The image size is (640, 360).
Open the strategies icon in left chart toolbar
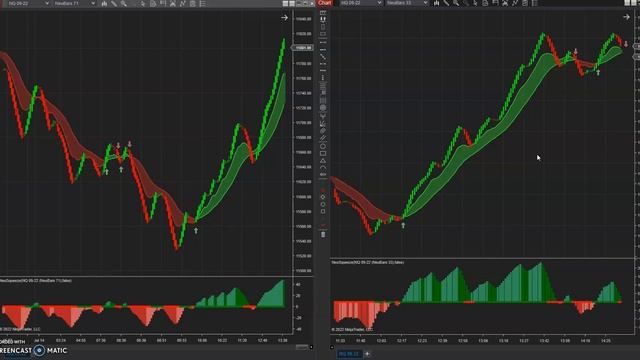click(182, 4)
